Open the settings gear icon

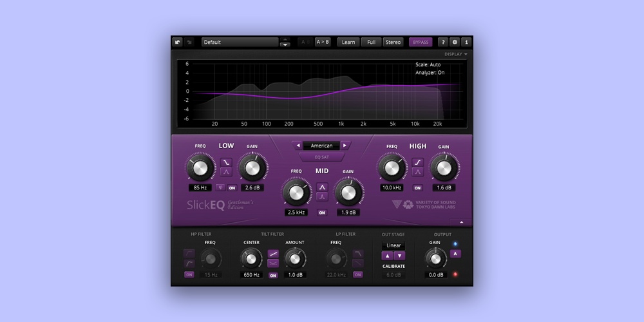coord(454,42)
